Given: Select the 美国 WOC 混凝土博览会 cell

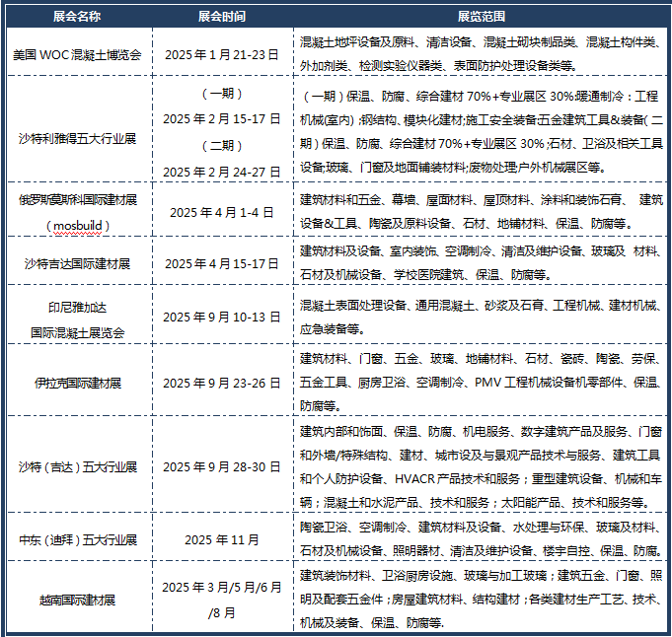Looking at the screenshot, I should click(77, 55).
